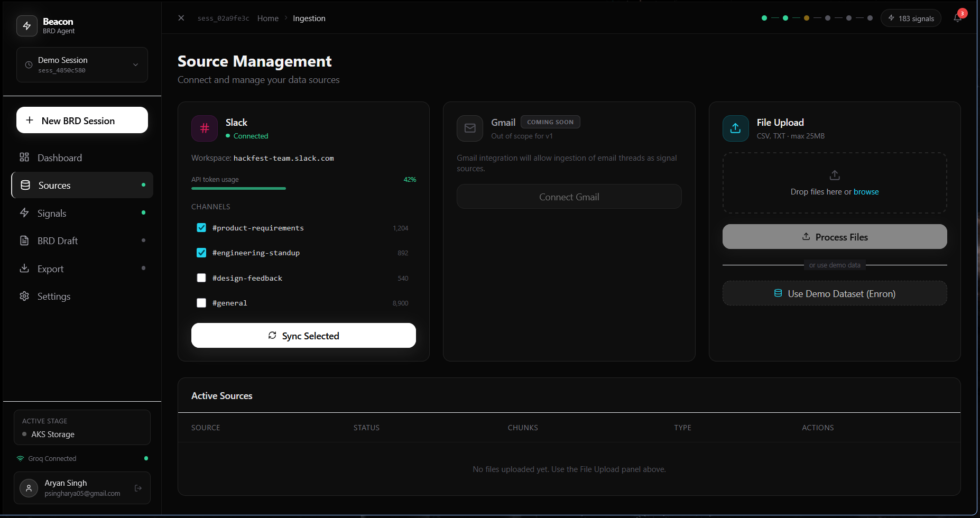Click upload arrow icon in drop zone
This screenshot has height=518, width=980.
835,175
